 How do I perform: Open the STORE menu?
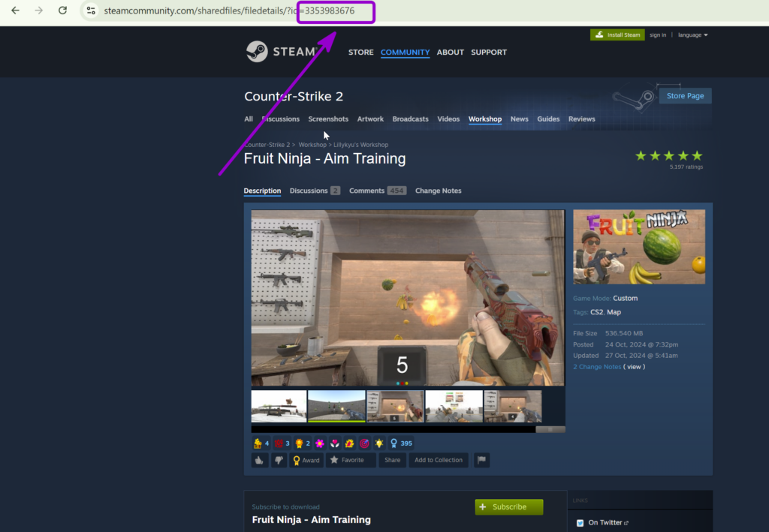click(x=361, y=52)
